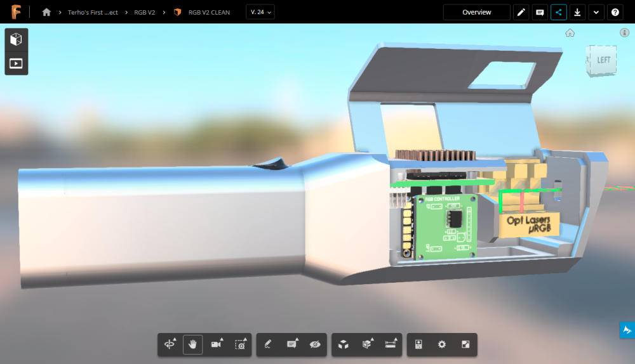Toggle the hide comments eye icon
635x364 pixels.
coord(315,344)
